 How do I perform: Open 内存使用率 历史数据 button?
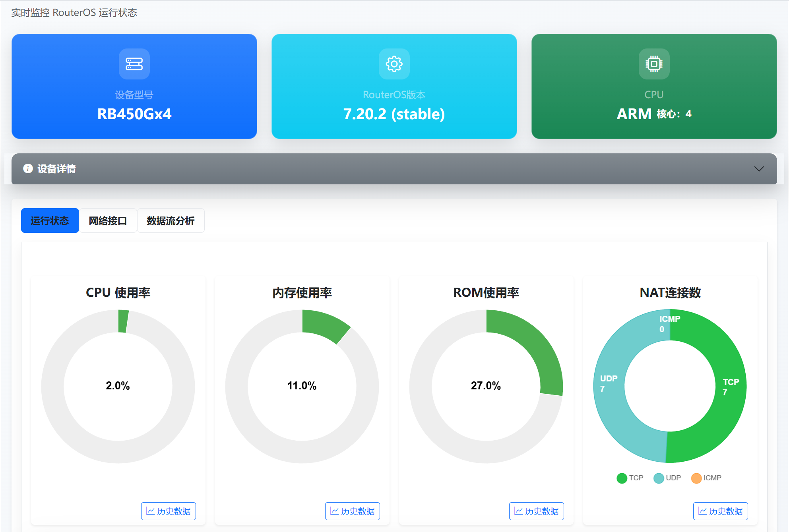[x=352, y=511]
